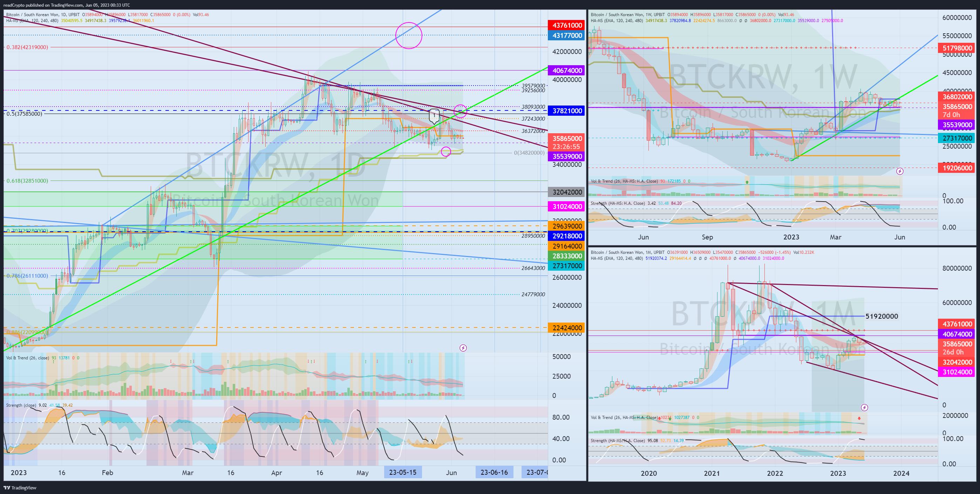
Task: Click the Fibonacci 0.786(26111000) label
Action: (x=27, y=276)
